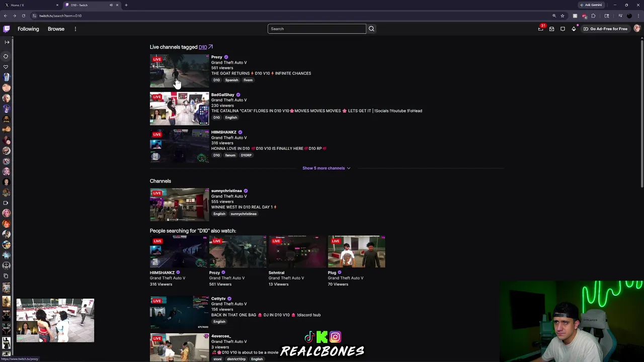Open 4evercee_ stream thumbnail
The height and width of the screenshot is (362, 644).
(179, 347)
